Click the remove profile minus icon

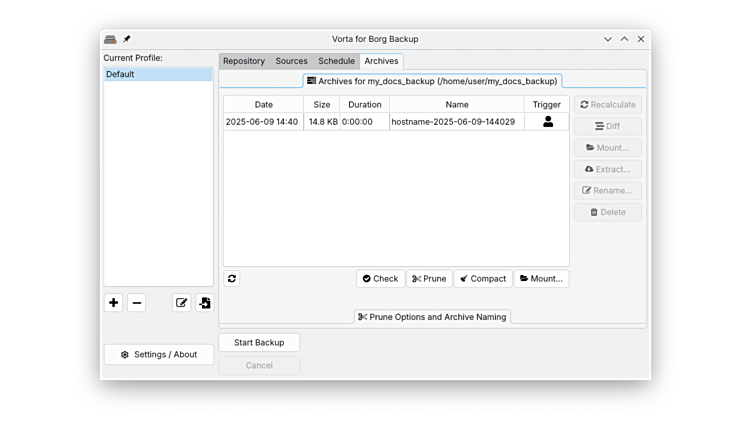137,303
